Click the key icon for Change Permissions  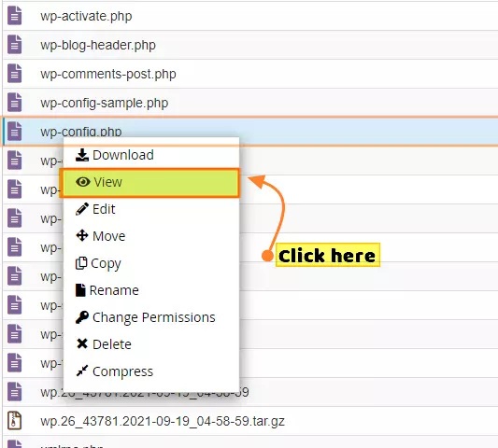(x=82, y=317)
